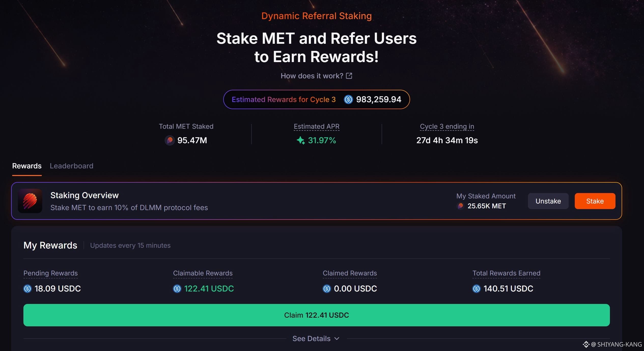Image resolution: width=644 pixels, height=351 pixels.
Task: Claim 122.41 USDC with the green button
Action: click(317, 315)
